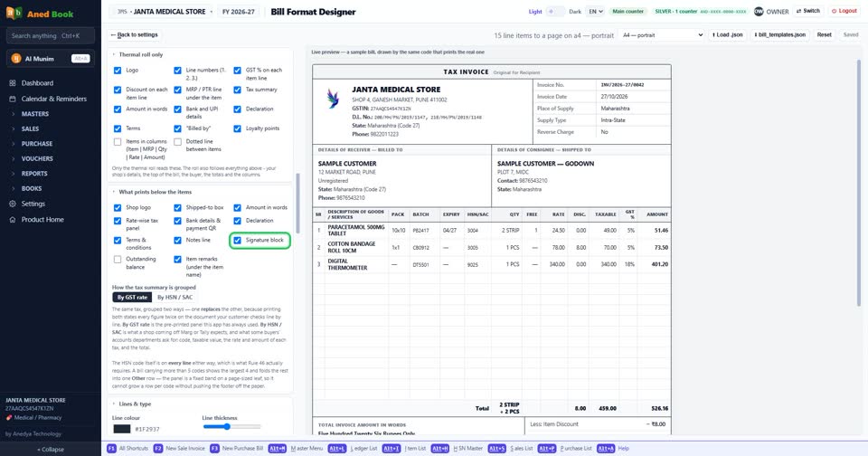Toggle Bank details & payment QR checkbox
Image resolution: width=868 pixels, height=456 pixels.
pos(177,221)
